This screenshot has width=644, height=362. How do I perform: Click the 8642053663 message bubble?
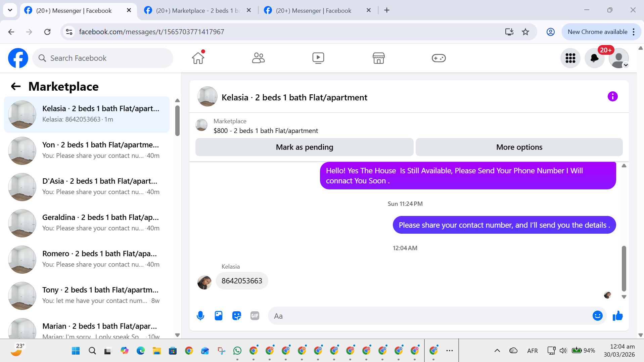click(242, 281)
